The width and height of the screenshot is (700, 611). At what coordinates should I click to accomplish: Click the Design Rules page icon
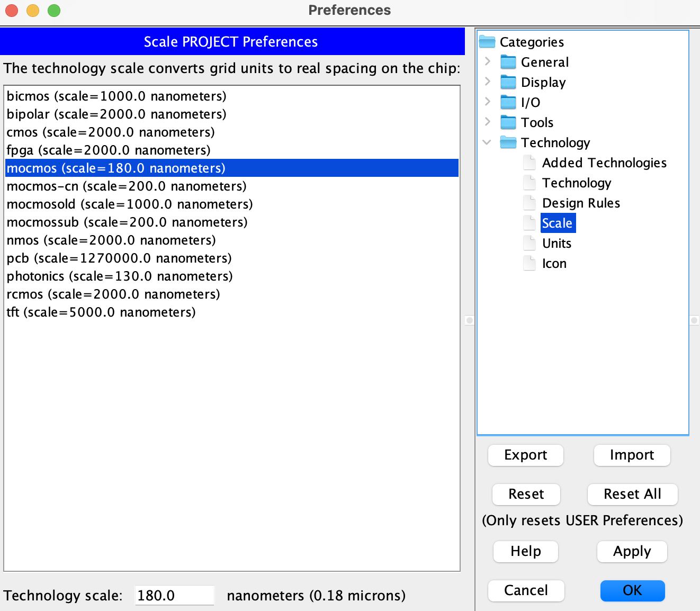(x=529, y=203)
